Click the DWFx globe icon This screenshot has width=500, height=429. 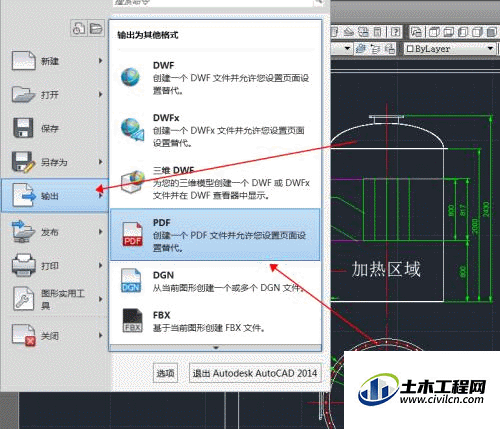coord(132,129)
